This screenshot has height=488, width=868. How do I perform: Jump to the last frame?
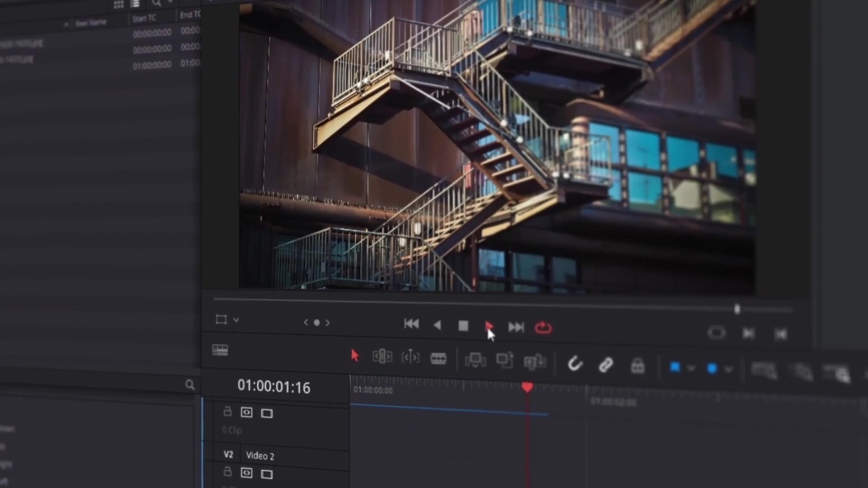516,327
